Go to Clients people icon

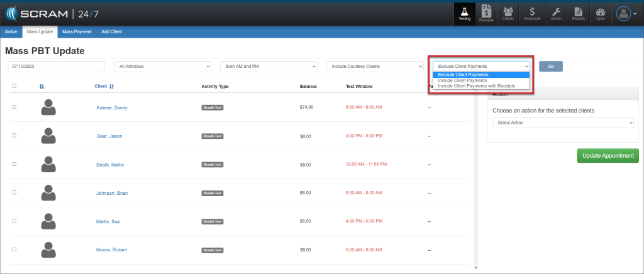(x=508, y=13)
